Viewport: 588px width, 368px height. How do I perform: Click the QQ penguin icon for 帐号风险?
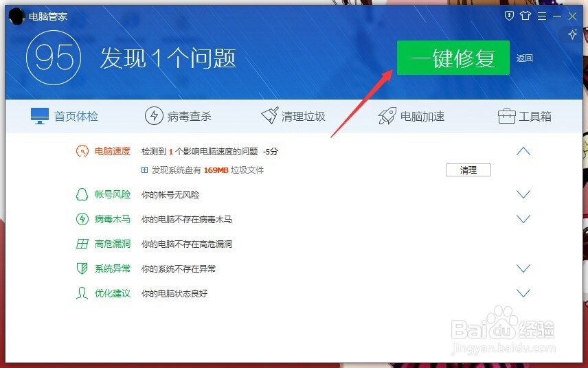click(x=82, y=194)
